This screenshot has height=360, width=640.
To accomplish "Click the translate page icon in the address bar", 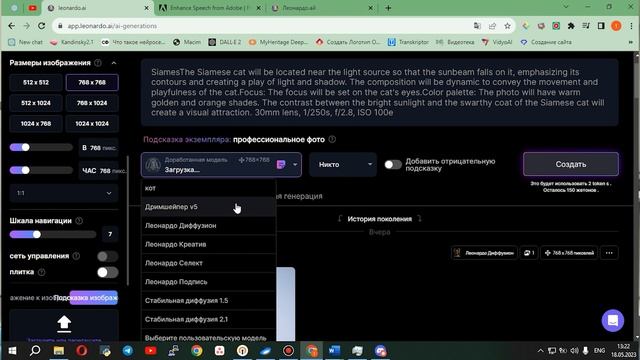I will click(x=477, y=26).
